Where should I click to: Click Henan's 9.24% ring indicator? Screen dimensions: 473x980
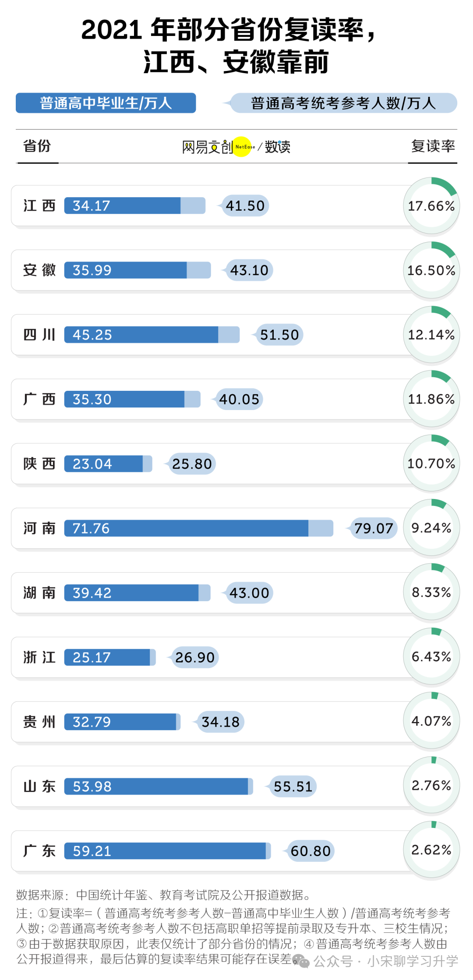pyautogui.click(x=431, y=528)
